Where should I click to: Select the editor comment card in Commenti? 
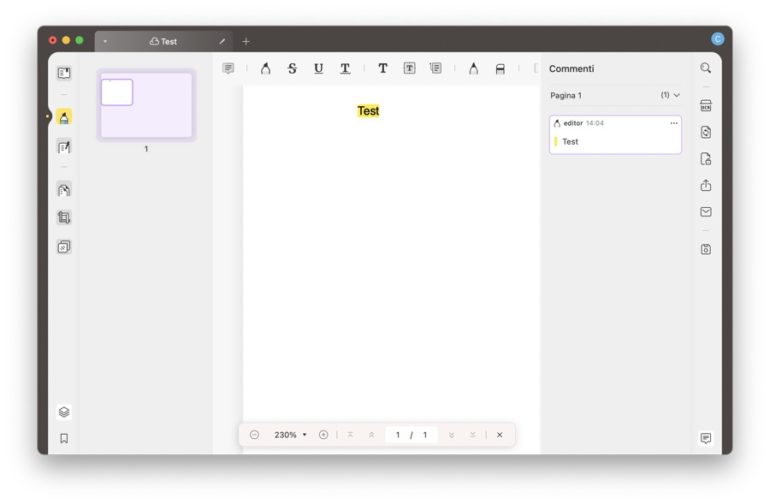615,135
